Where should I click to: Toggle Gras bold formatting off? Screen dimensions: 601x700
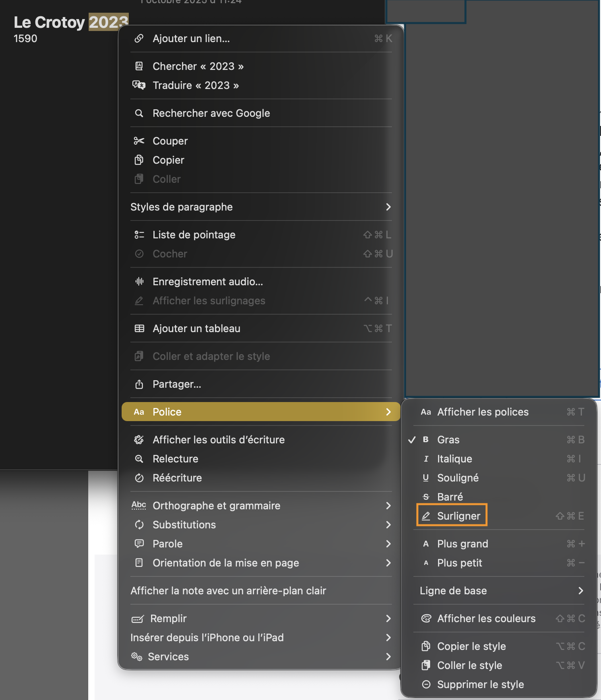coord(448,440)
